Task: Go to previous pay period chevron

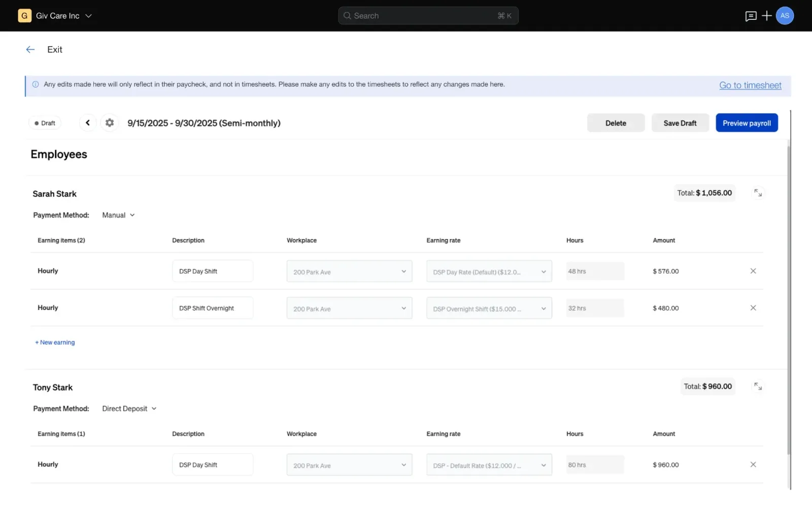Action: tap(88, 123)
